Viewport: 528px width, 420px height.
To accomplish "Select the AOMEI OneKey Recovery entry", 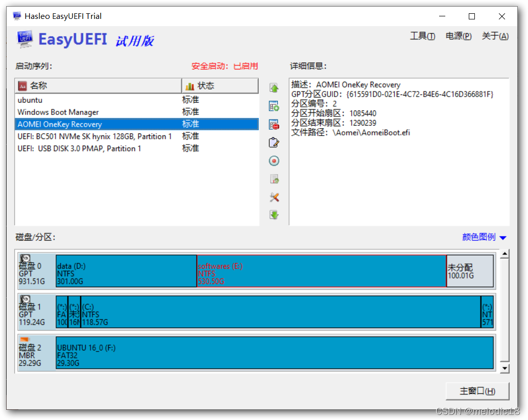I will pyautogui.click(x=137, y=124).
